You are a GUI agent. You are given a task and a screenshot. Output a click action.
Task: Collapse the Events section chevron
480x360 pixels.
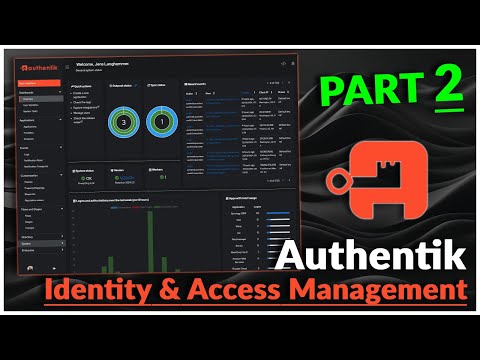(x=61, y=147)
